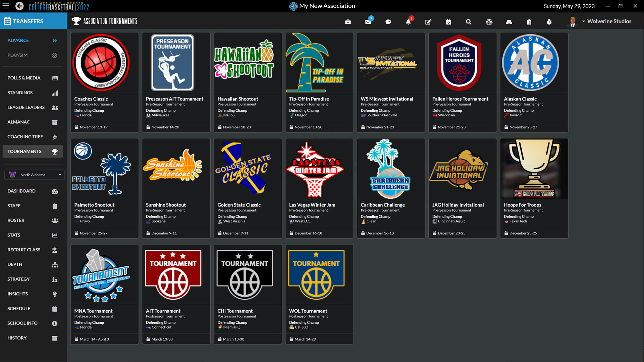
Task: Select the trade balance scales icon
Action: tap(489, 21)
